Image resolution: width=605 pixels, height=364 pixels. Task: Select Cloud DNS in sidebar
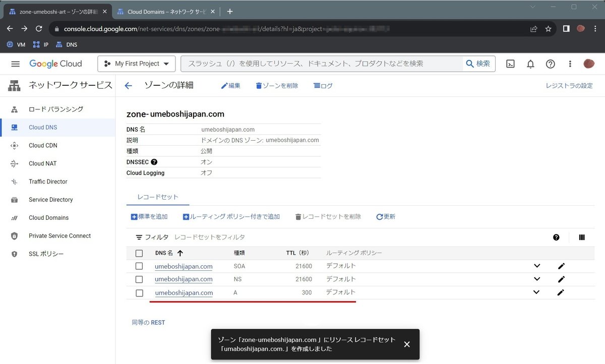[57, 127]
